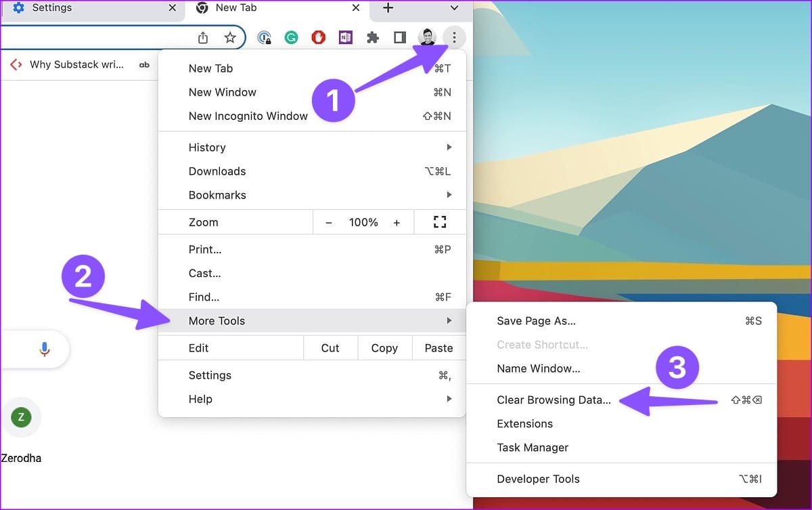812x510 pixels.
Task: Click the three-dot Chrome menu icon
Action: [454, 38]
